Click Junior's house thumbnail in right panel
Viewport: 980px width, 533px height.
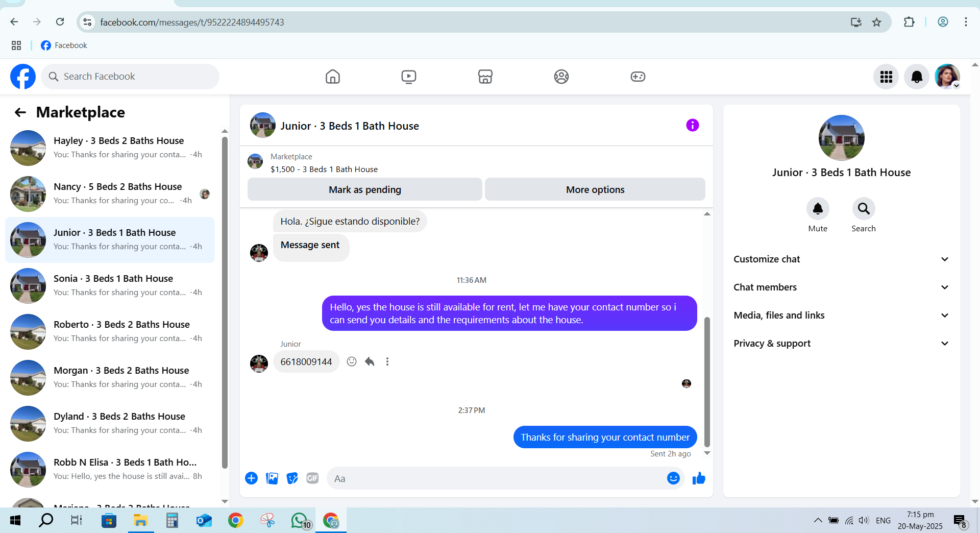coord(841,138)
